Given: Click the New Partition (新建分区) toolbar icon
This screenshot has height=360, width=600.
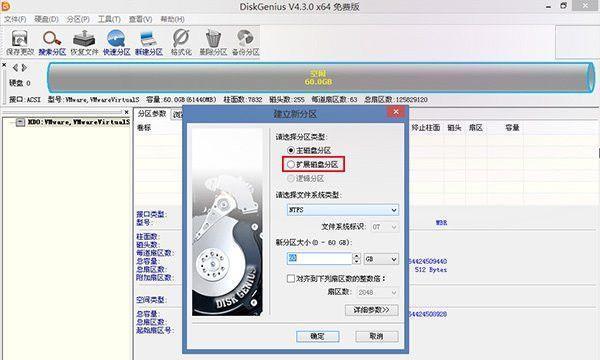Looking at the screenshot, I should pyautogui.click(x=149, y=42).
